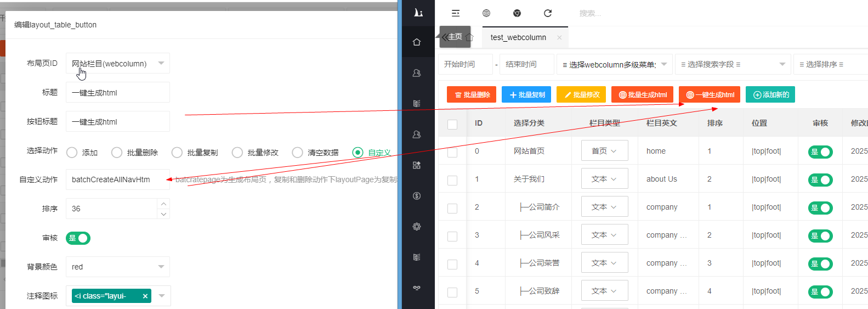Click the globe icon in the top toolbar
Screen dimensions: 868x309
(x=486, y=13)
